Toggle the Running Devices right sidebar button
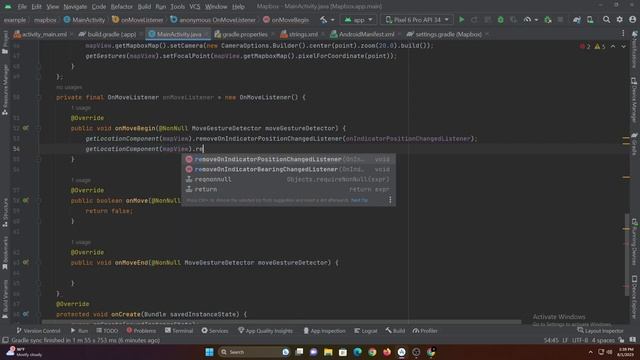Screen dimensions: 640x360 coord(635,242)
